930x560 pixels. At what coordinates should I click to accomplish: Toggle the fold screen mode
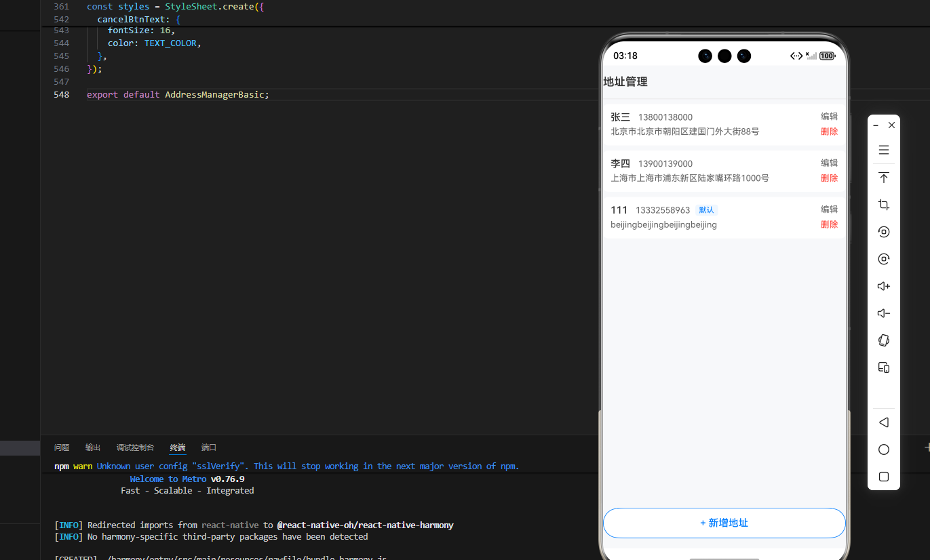point(883,367)
